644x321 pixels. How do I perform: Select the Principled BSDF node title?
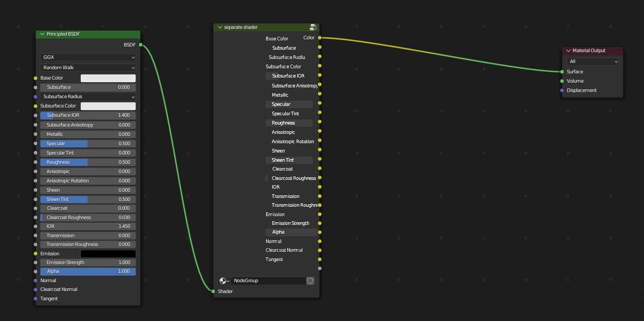pos(63,34)
